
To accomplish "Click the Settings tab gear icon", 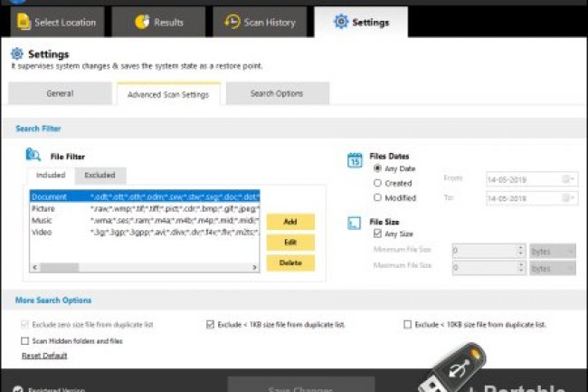I will tap(341, 22).
